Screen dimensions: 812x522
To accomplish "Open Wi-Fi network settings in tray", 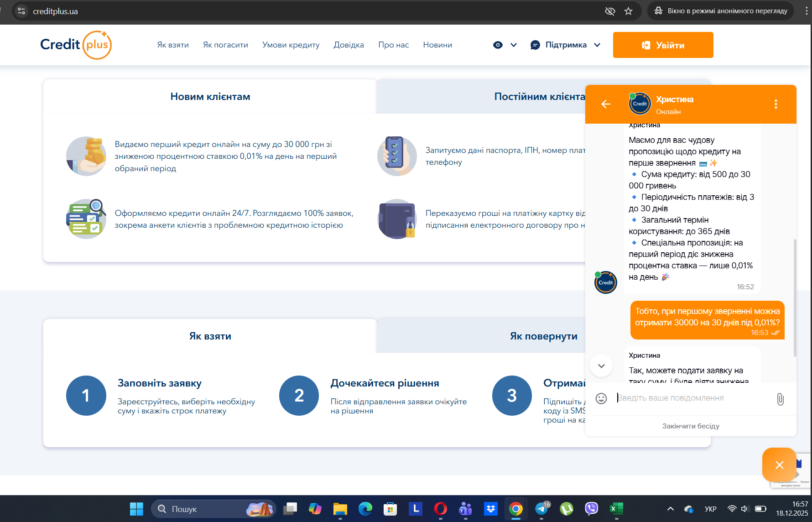I will tap(732, 509).
